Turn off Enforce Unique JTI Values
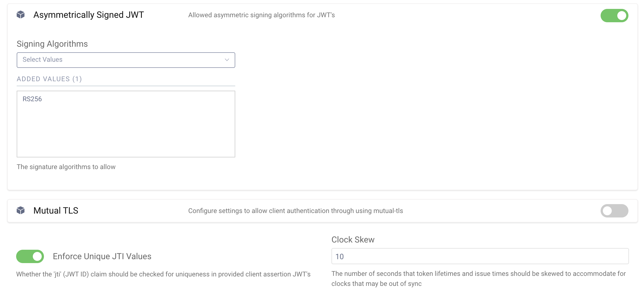The image size is (644, 292). tap(30, 256)
